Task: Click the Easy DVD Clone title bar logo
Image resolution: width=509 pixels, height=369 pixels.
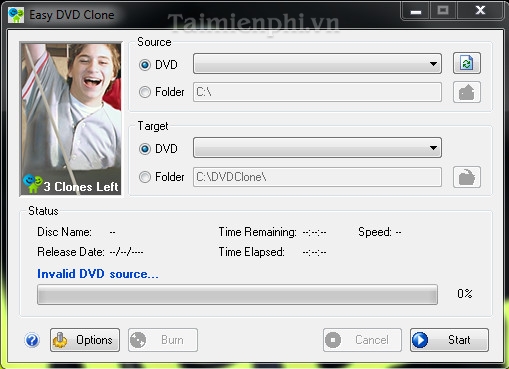Action: (16, 15)
